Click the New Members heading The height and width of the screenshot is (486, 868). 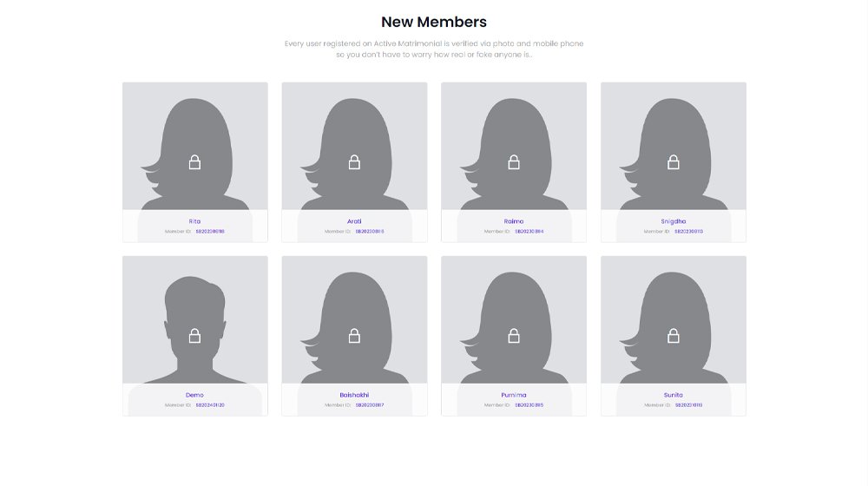pos(434,22)
